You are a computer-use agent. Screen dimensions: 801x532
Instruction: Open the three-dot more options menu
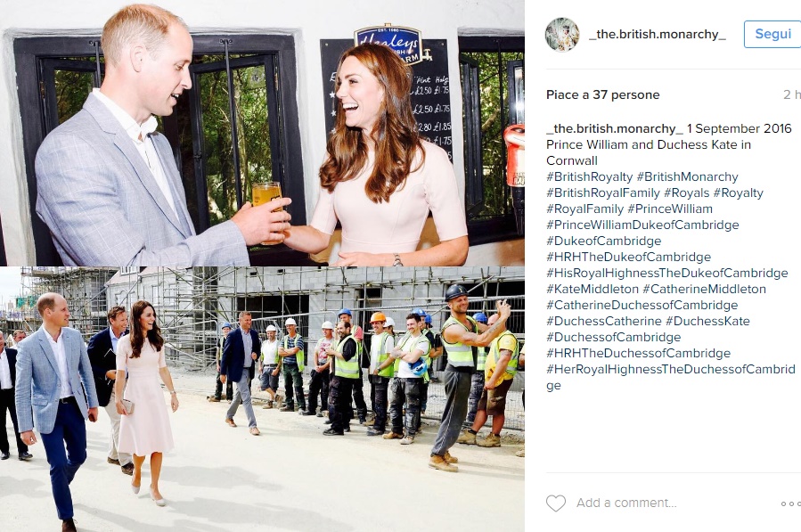(791, 503)
